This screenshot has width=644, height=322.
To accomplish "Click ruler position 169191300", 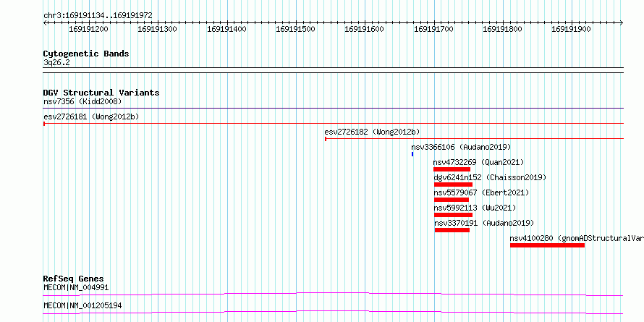I will [157, 29].
